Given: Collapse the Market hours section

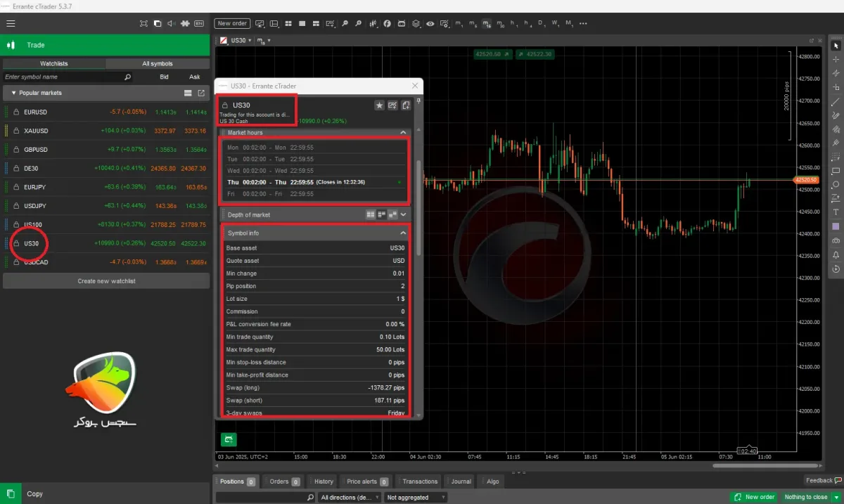Looking at the screenshot, I should (x=403, y=132).
